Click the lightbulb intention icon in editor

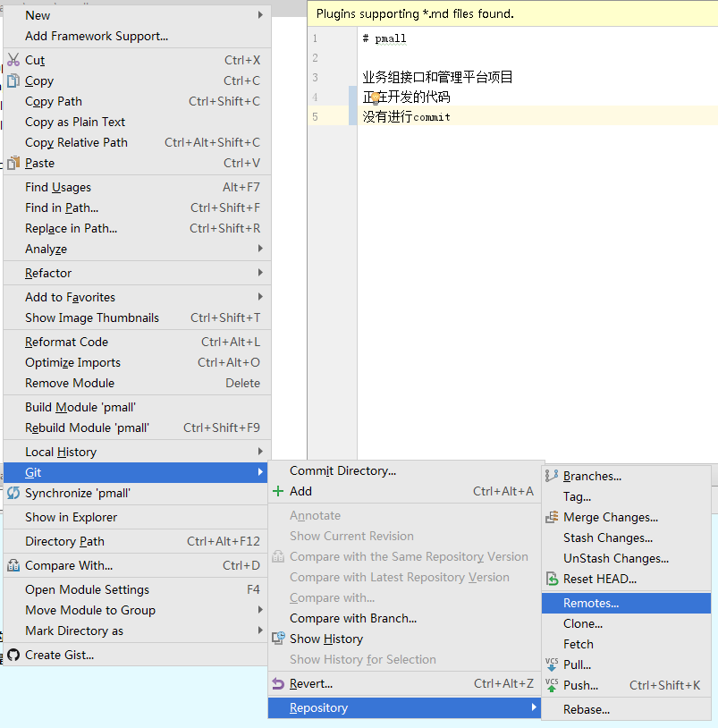(x=375, y=98)
